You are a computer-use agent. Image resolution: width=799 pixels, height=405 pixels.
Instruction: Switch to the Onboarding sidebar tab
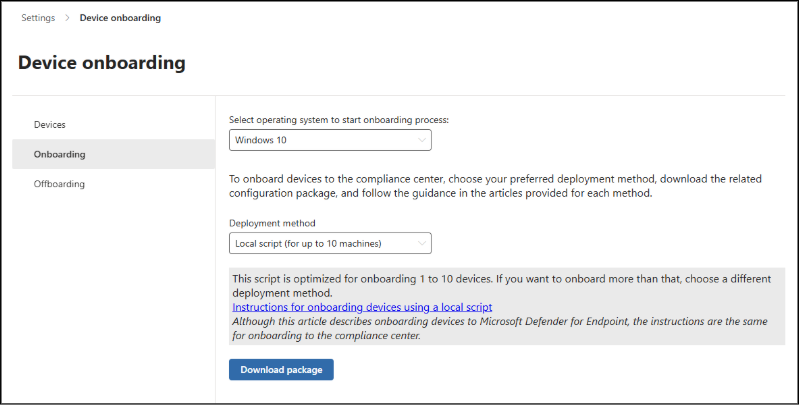[60, 154]
